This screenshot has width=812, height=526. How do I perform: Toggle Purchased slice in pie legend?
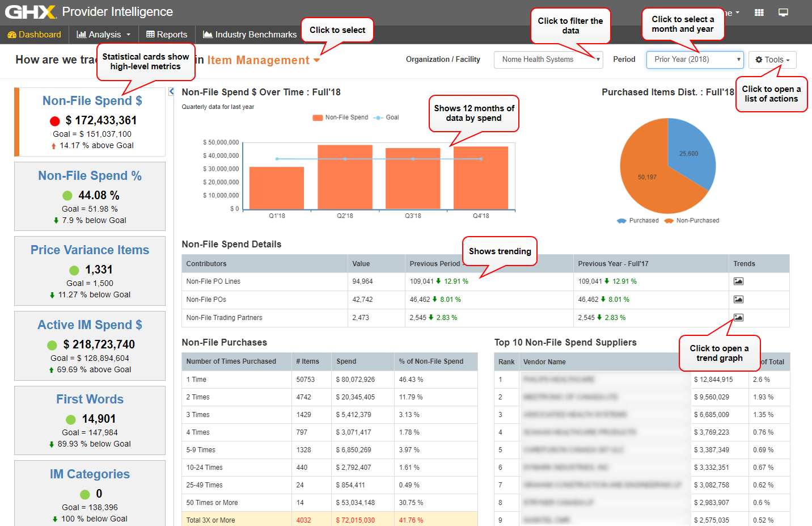pyautogui.click(x=638, y=221)
